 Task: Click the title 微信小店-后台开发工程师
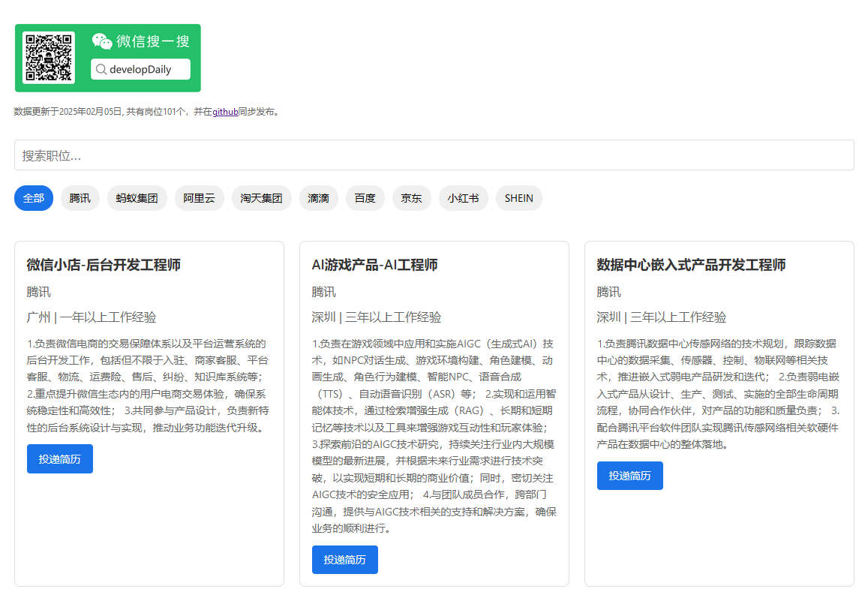[104, 265]
